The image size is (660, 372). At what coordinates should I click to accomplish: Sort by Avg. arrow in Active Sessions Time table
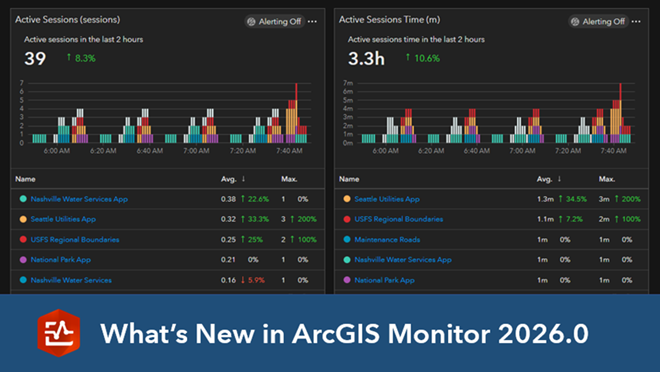559,179
